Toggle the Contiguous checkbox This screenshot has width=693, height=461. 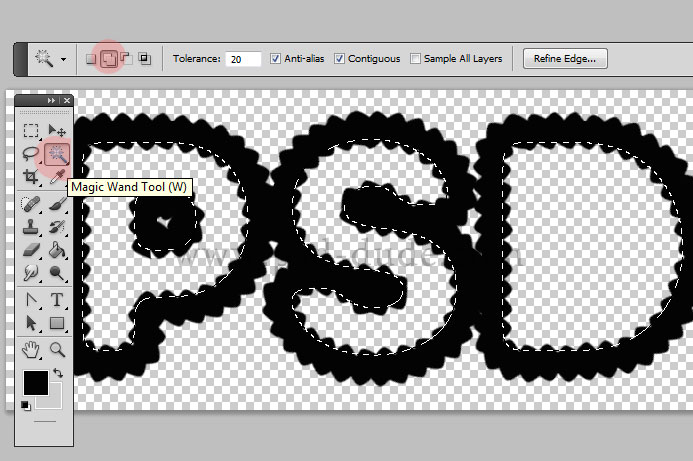click(339, 58)
